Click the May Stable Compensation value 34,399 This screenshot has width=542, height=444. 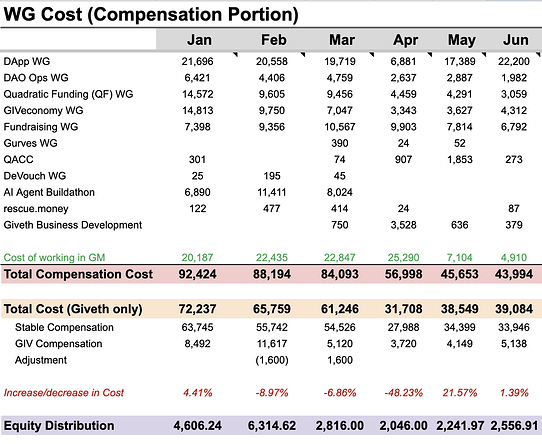click(459, 327)
